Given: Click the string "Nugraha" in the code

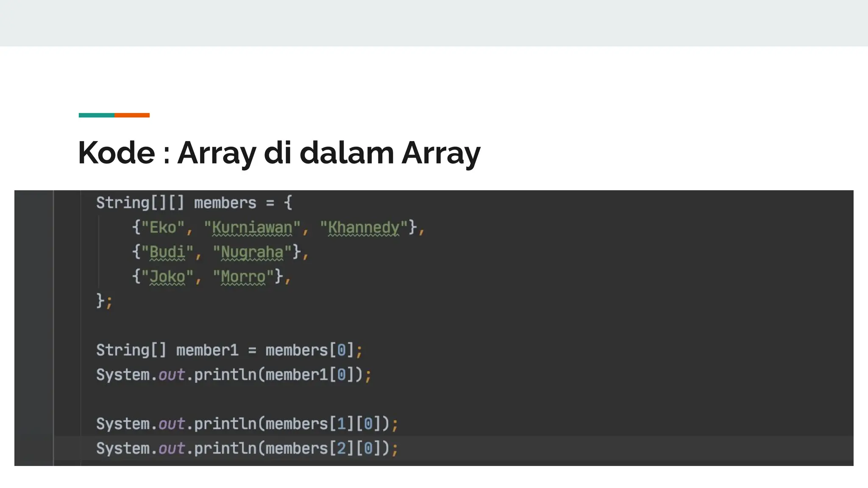Looking at the screenshot, I should coord(252,252).
